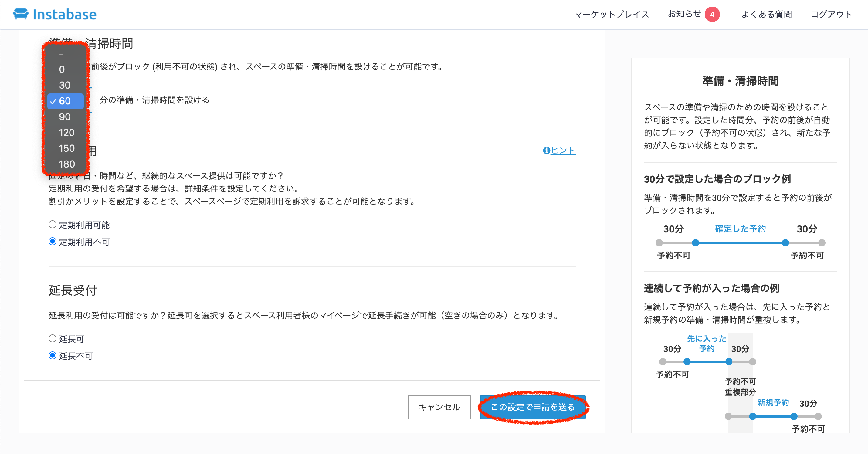The width and height of the screenshot is (868, 454).
Task: Choose 30 in the minutes dropdown
Action: 65,85
